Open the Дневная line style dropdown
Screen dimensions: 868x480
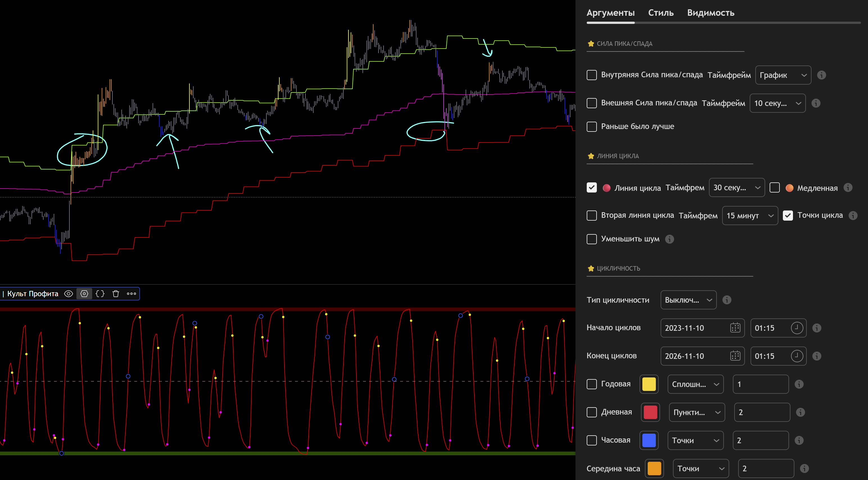click(697, 412)
